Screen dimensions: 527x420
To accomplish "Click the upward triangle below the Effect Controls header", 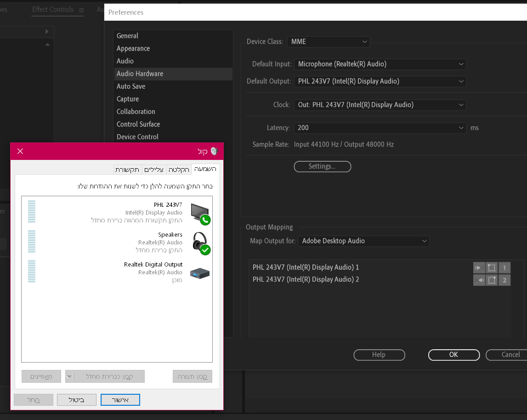I will tap(48, 45).
